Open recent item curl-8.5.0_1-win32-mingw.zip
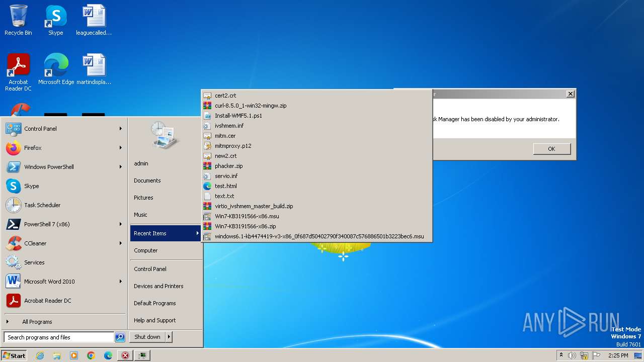Screen dimensions: 644x362 pyautogui.click(x=316, y=106)
